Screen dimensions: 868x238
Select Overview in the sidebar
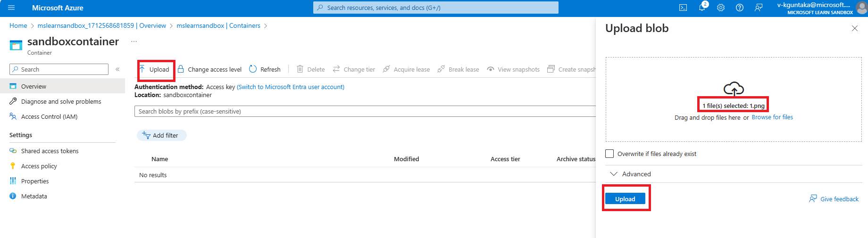point(62,86)
